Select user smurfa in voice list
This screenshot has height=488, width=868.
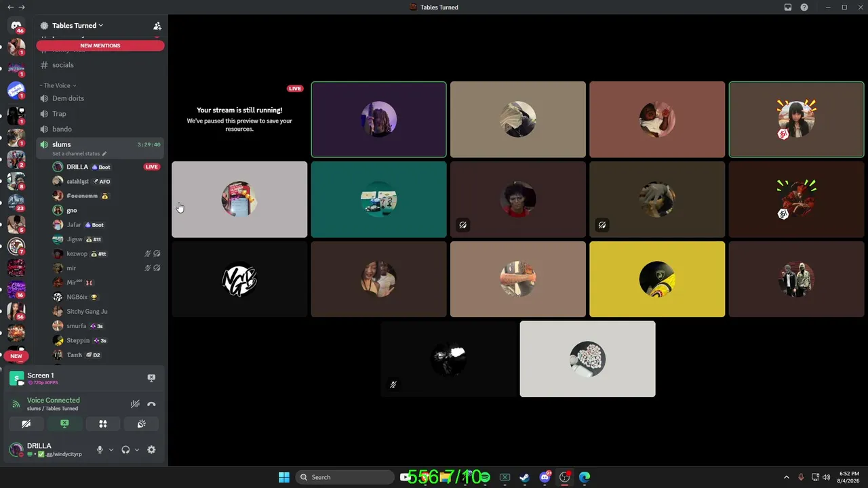click(x=106, y=326)
